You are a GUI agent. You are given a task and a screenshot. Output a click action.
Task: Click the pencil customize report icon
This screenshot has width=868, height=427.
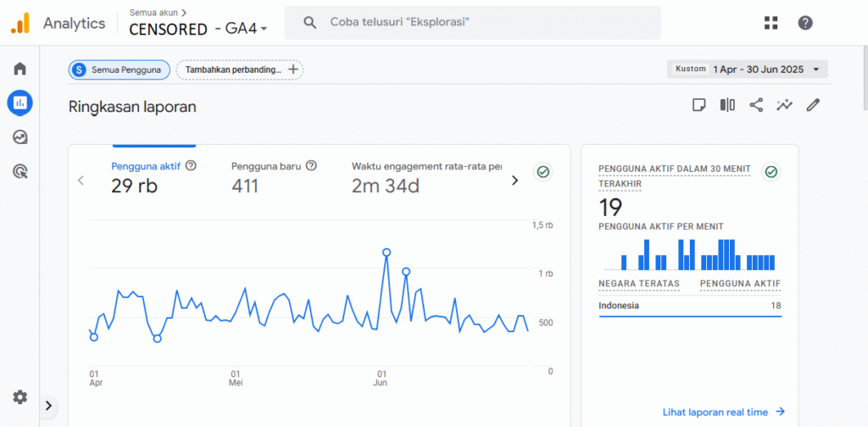tap(813, 105)
